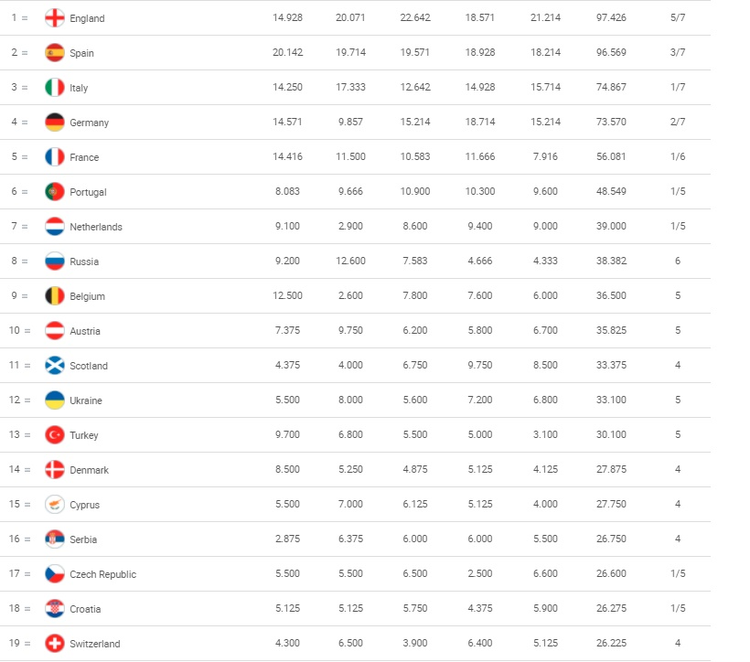Open the Netherlands country name
Viewport: 750px width, 662px height.
[96, 227]
